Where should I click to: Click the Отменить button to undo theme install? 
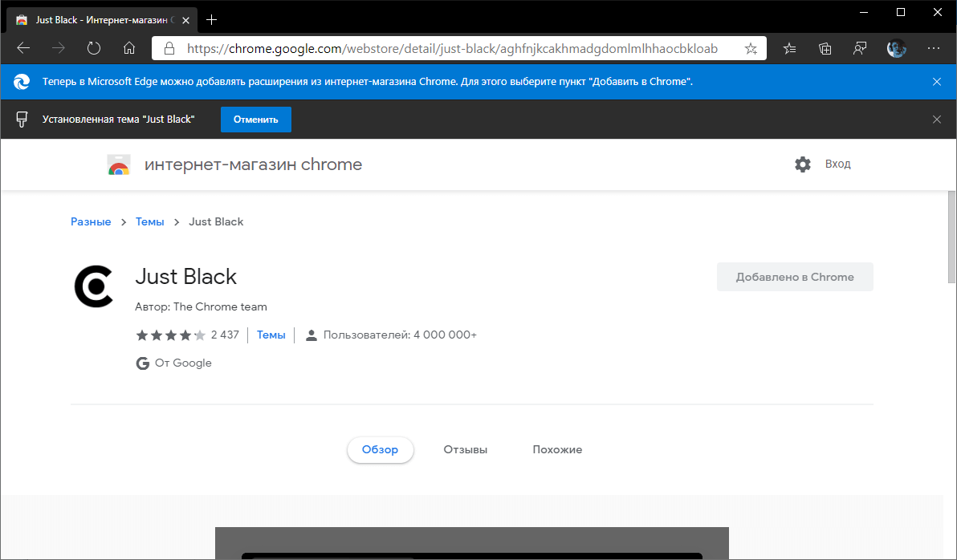tap(255, 119)
